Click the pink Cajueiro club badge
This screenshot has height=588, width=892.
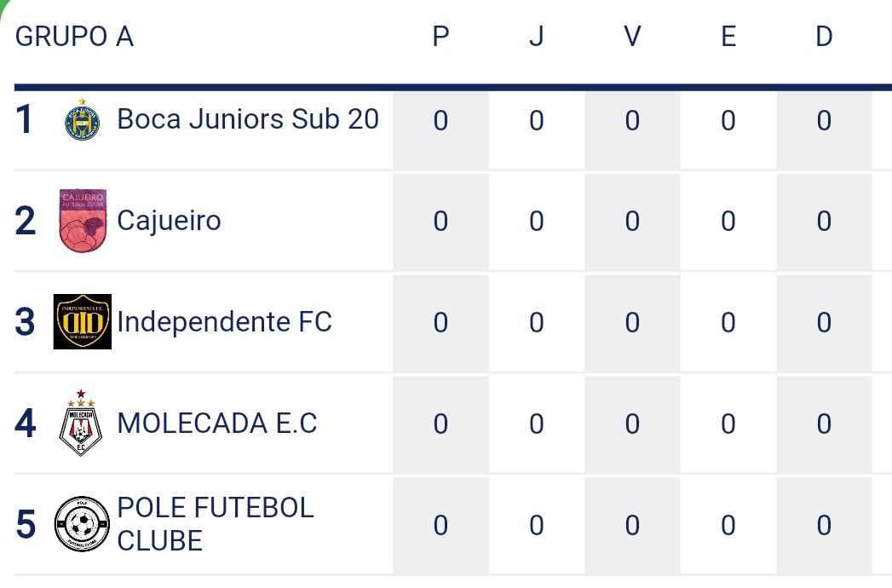(83, 220)
